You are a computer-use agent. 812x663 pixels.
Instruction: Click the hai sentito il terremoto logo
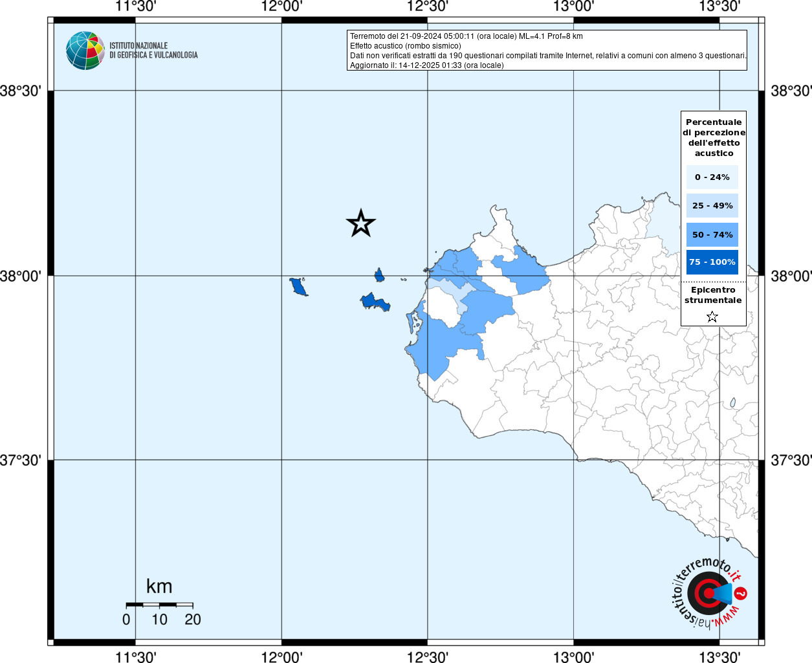tap(710, 593)
